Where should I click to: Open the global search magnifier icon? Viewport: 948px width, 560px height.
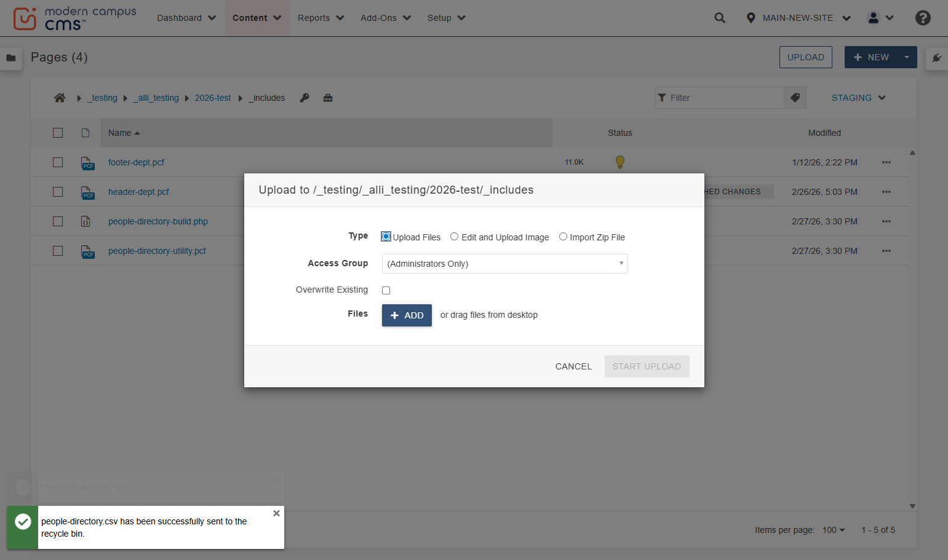(x=720, y=18)
